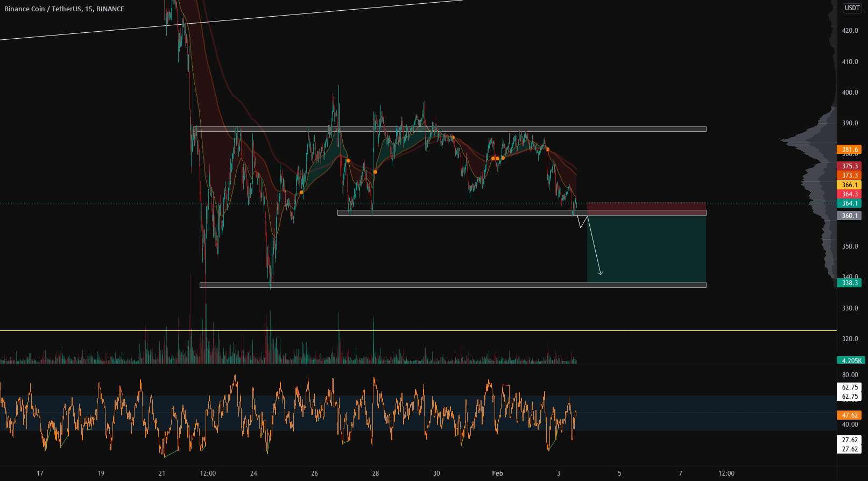Select the lowest support rectangle near 338
Screen dimensions: 868x481
(x=453, y=285)
